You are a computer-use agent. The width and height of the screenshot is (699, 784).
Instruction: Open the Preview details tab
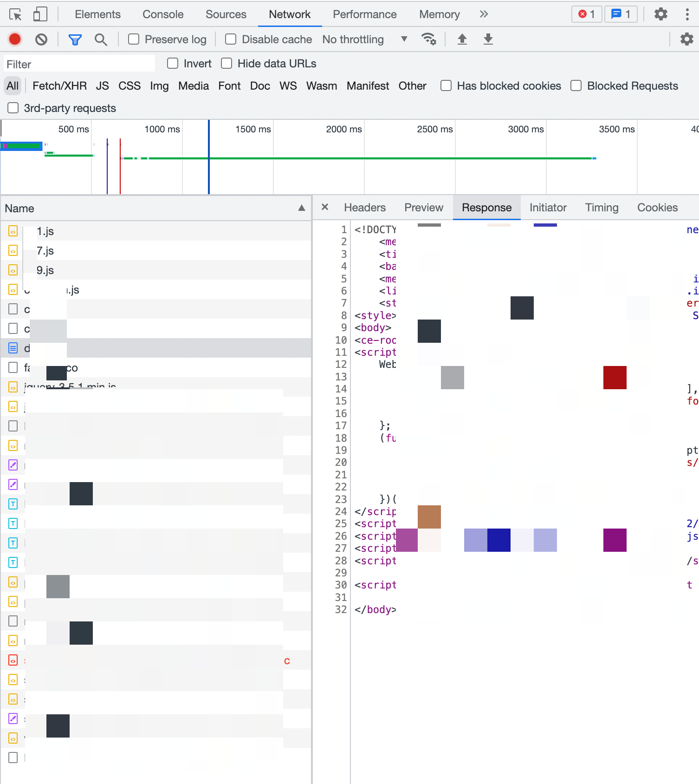pyautogui.click(x=424, y=208)
